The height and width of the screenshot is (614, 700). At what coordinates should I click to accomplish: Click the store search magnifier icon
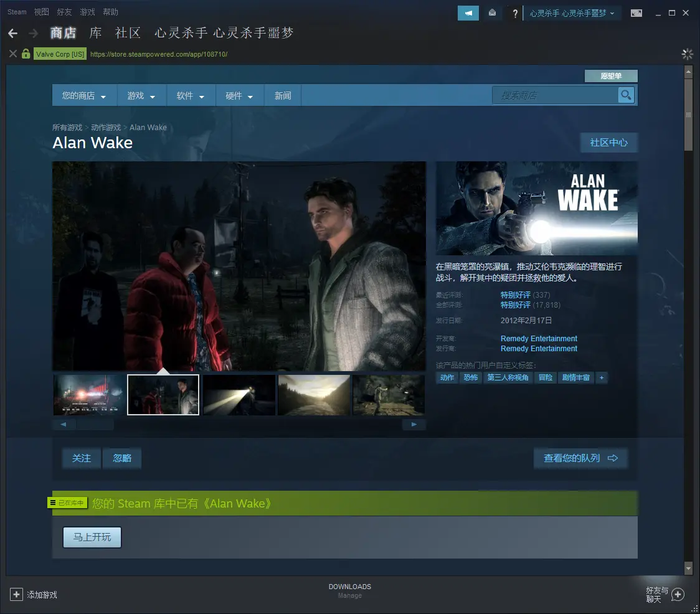(x=626, y=95)
